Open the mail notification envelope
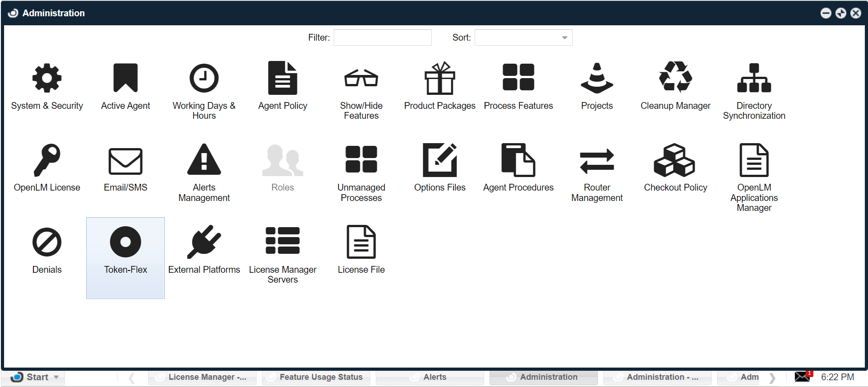Image resolution: width=868 pixels, height=387 pixels. pyautogui.click(x=803, y=377)
